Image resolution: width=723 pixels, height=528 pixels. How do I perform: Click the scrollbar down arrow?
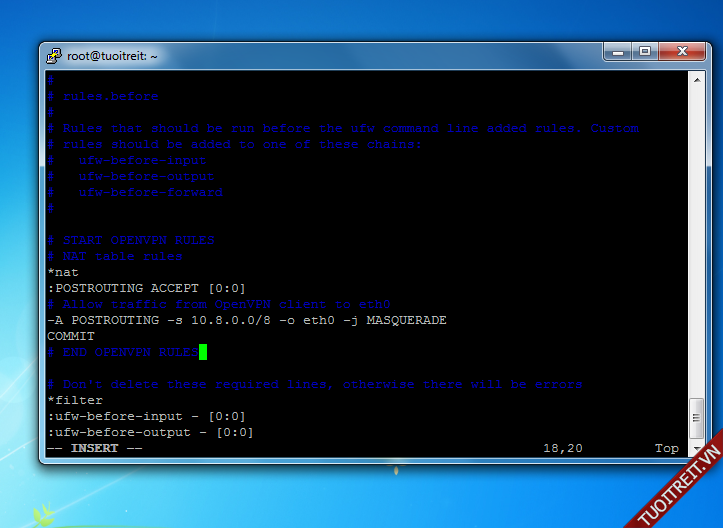point(696,449)
